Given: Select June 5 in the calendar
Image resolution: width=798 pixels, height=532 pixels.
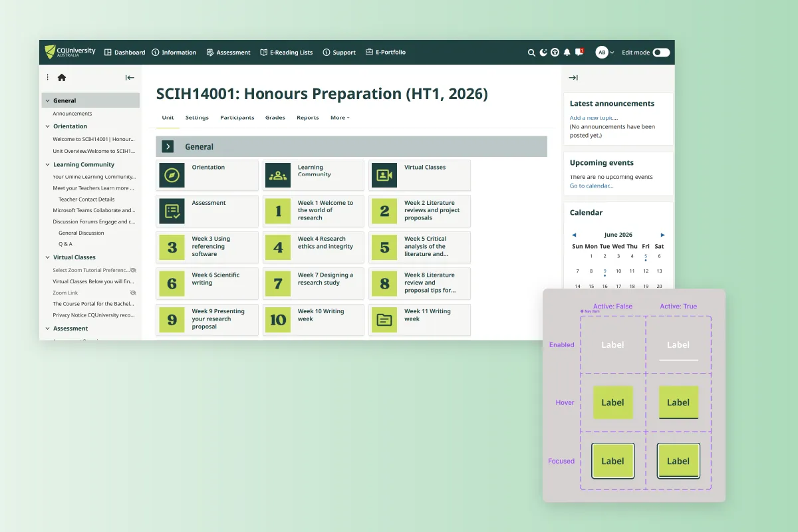Looking at the screenshot, I should click(646, 256).
